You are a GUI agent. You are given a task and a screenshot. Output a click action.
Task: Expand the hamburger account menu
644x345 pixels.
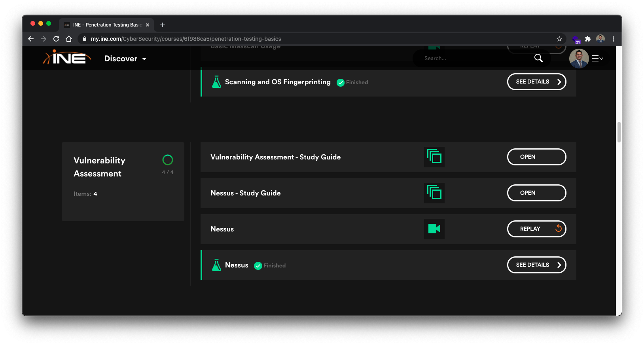597,59
